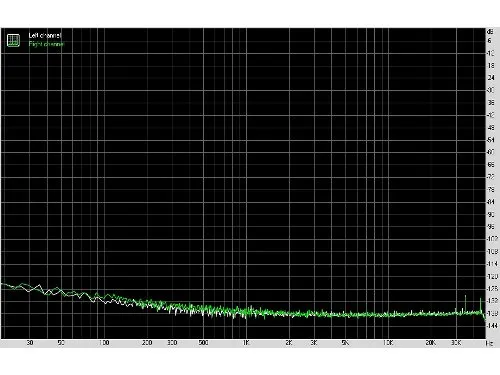Click the 5K label on the frequency axis
Screen dimensions: 500x375
pos(345,343)
